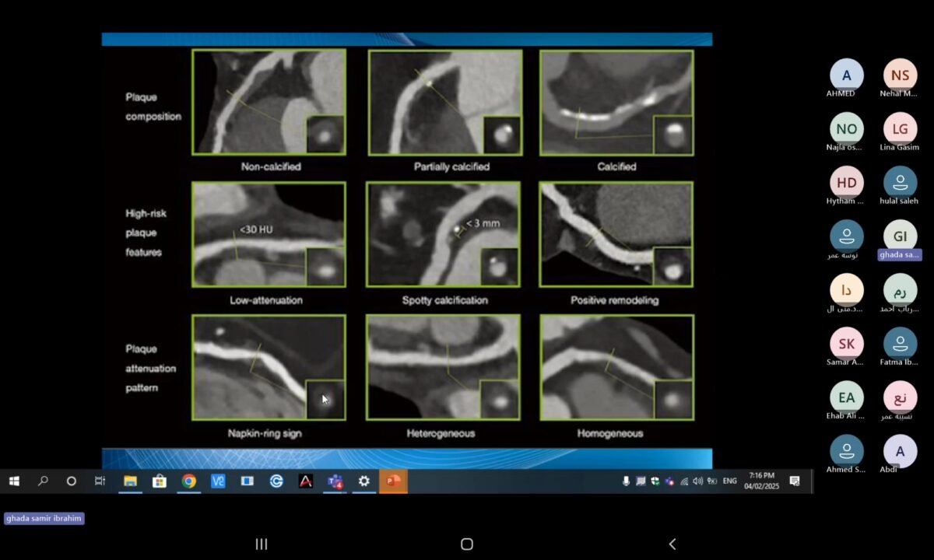
Task: Click the volume speaker tray icon
Action: (x=698, y=481)
